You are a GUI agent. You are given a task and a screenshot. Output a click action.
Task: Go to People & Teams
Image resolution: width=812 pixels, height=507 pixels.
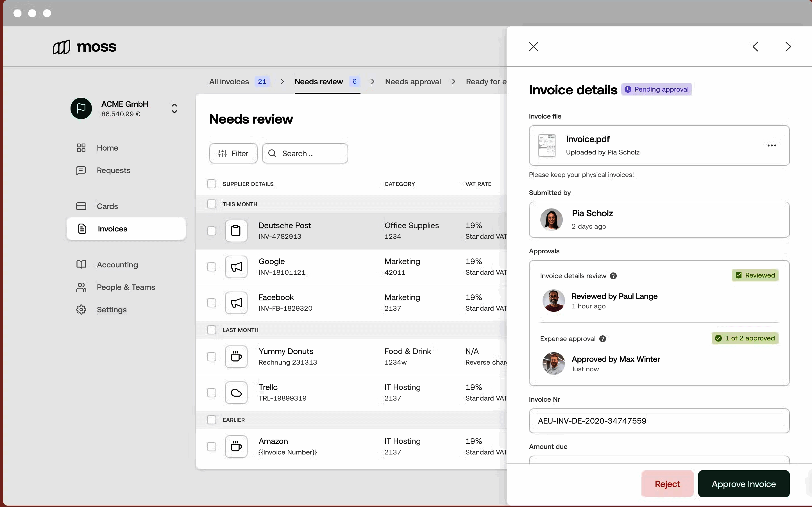coord(126,287)
